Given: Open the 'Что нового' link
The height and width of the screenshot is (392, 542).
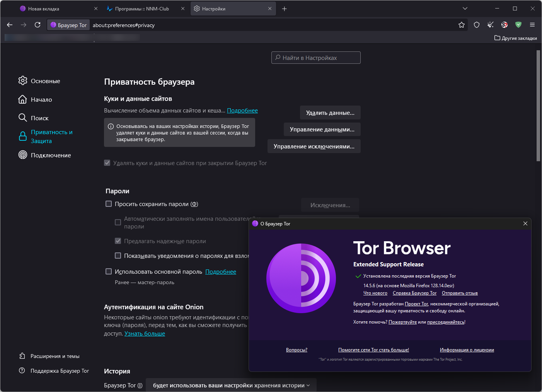Looking at the screenshot, I should [x=375, y=293].
